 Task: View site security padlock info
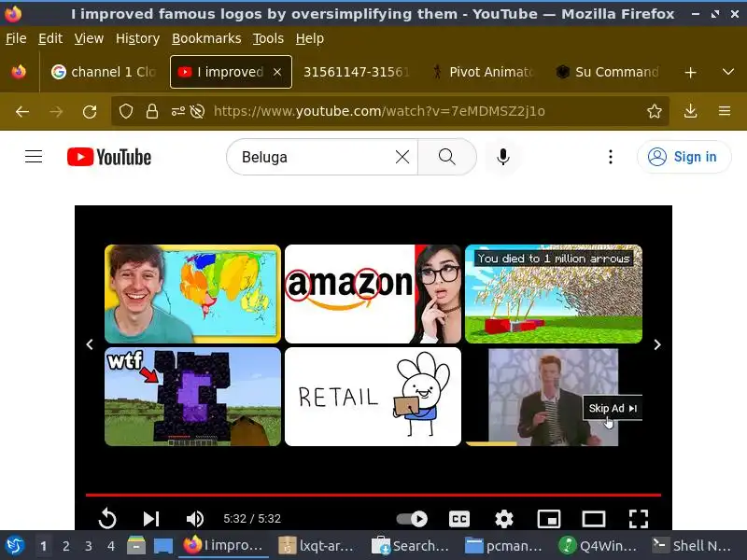[x=152, y=111]
